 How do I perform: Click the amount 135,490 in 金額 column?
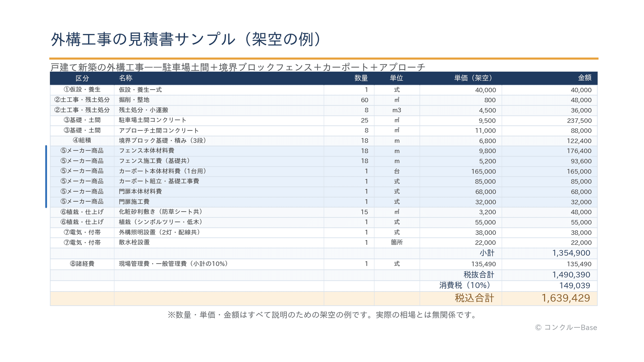(x=579, y=264)
